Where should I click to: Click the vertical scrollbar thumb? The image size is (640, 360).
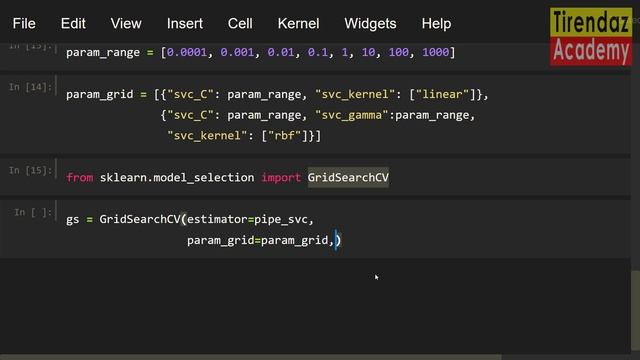coord(635,311)
